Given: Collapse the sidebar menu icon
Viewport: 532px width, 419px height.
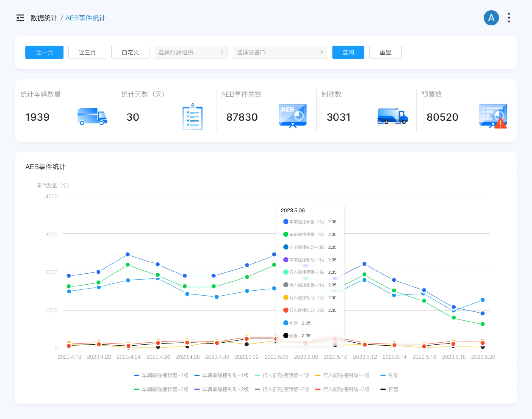Looking at the screenshot, I should 20,18.
